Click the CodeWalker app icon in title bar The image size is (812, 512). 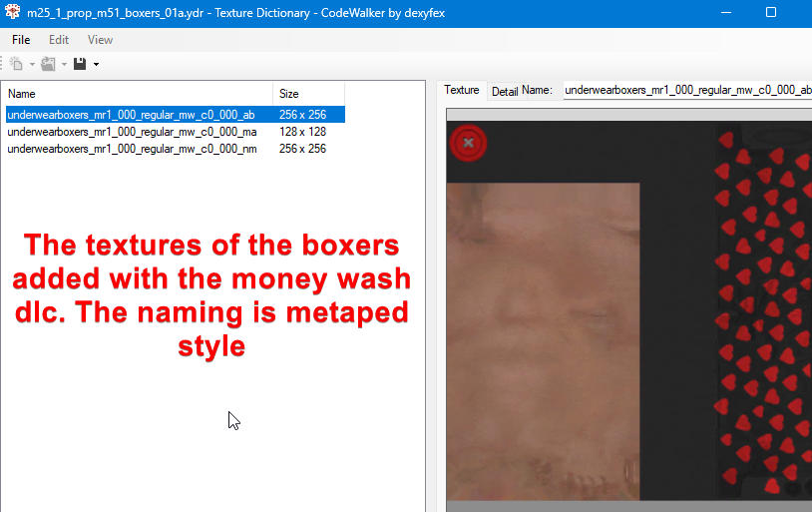[13, 13]
